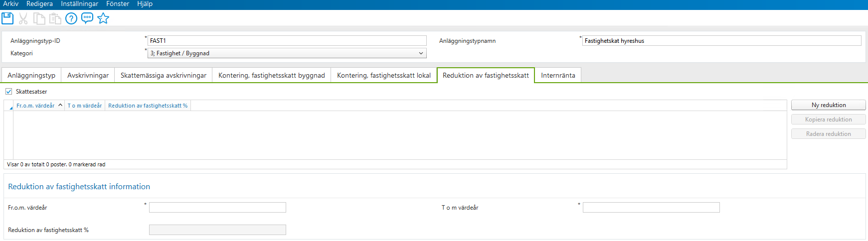Sort by Fr.o.m. värdeår column
The image size is (868, 241).
(x=39, y=106)
